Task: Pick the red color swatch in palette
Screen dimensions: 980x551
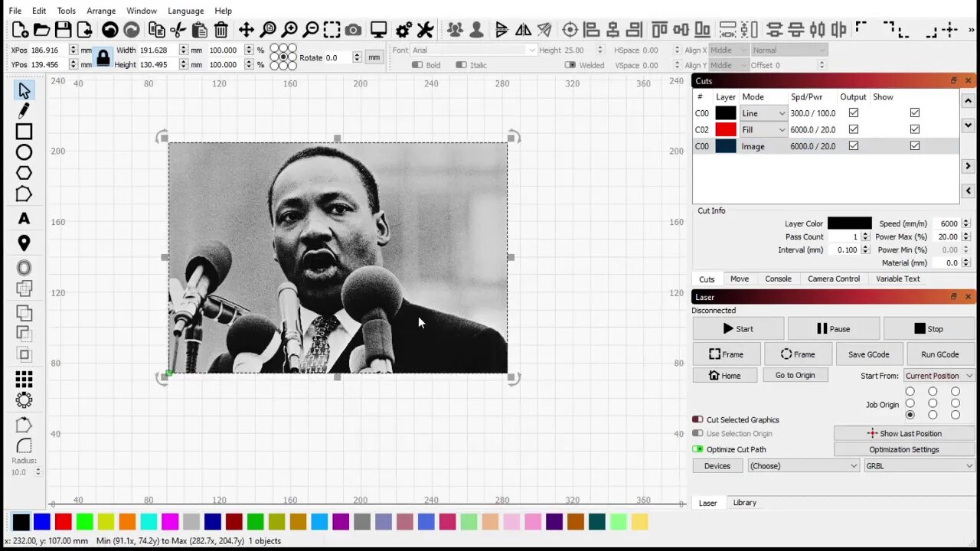Action: pos(64,522)
